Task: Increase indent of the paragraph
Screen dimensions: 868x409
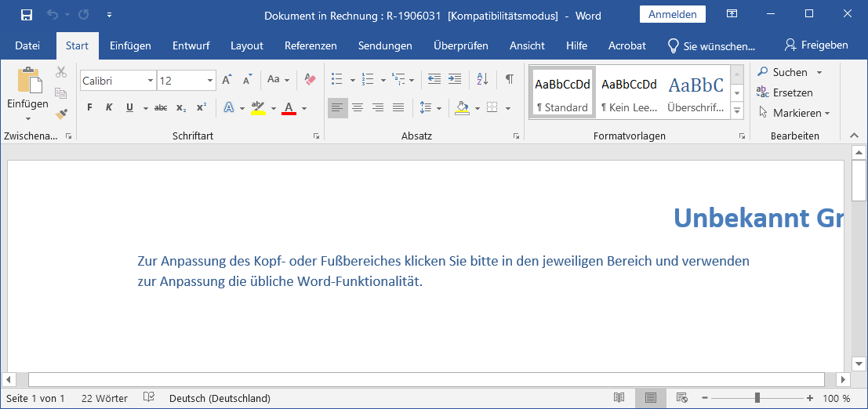Action: click(456, 79)
